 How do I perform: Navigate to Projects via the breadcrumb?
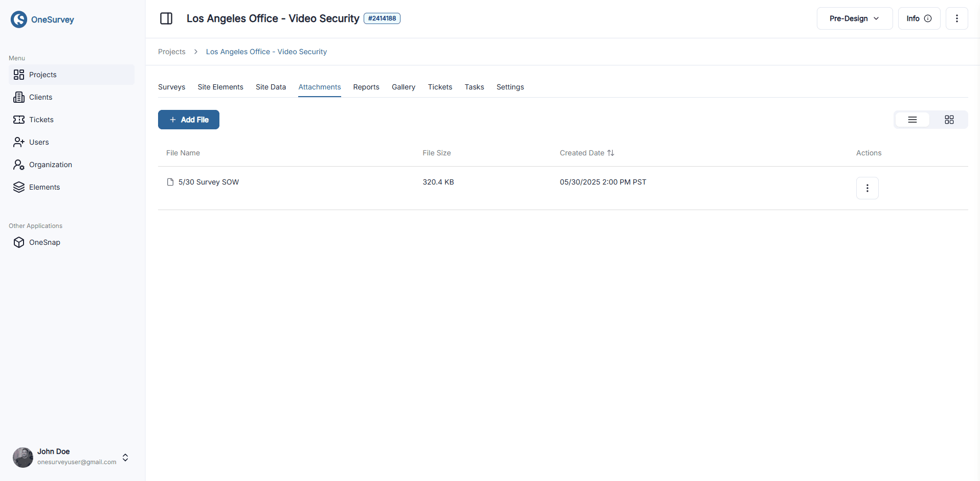coord(172,52)
